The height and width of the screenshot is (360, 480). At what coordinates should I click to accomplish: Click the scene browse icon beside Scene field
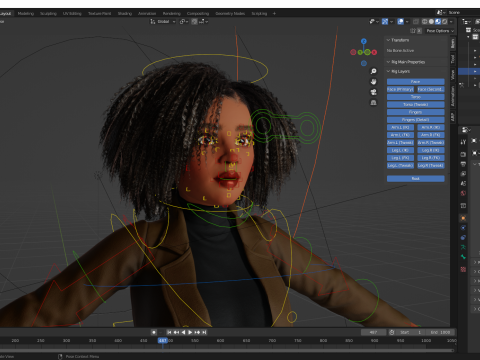[x=440, y=12]
